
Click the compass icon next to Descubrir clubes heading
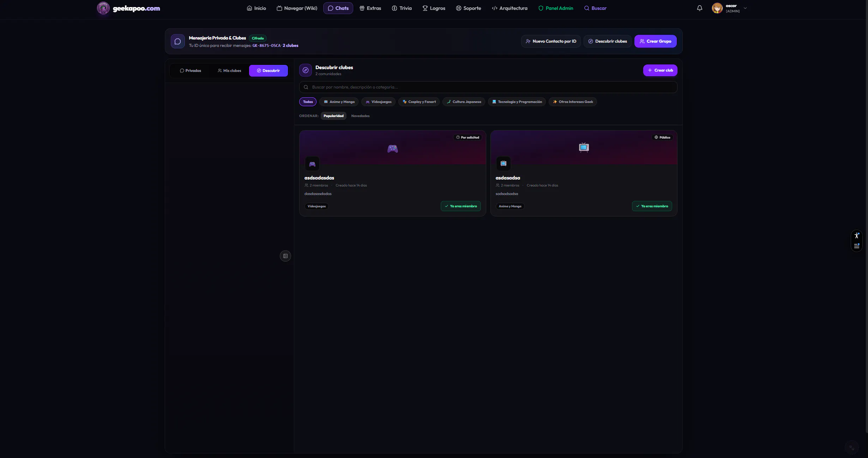306,70
